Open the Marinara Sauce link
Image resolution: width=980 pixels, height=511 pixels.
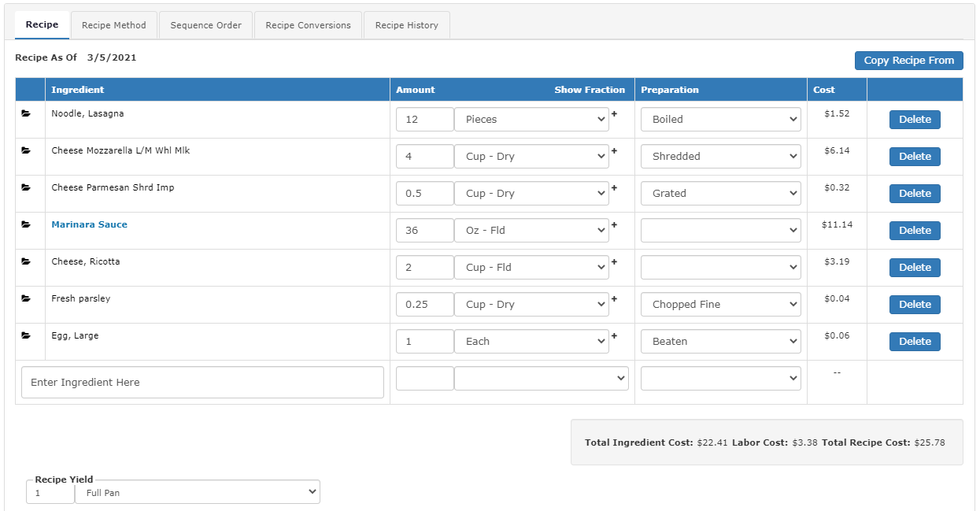point(89,224)
